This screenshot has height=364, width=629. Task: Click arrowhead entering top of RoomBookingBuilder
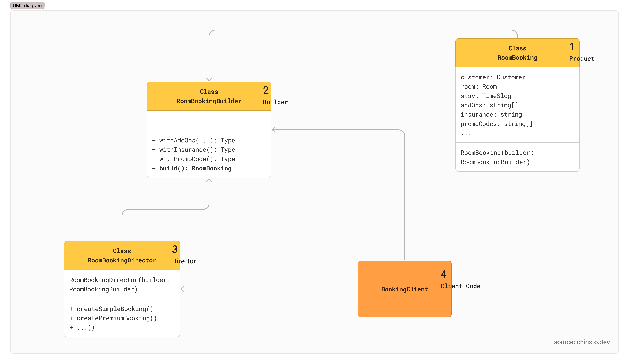[x=209, y=79]
